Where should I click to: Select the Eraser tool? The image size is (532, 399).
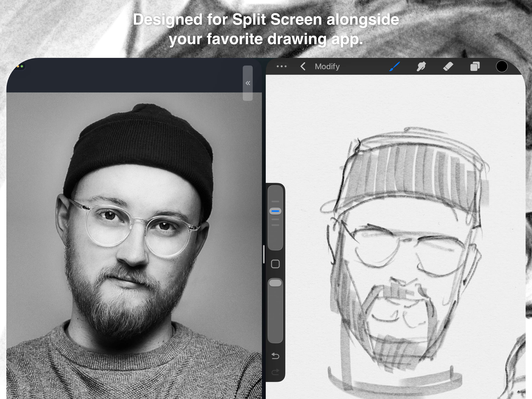448,67
